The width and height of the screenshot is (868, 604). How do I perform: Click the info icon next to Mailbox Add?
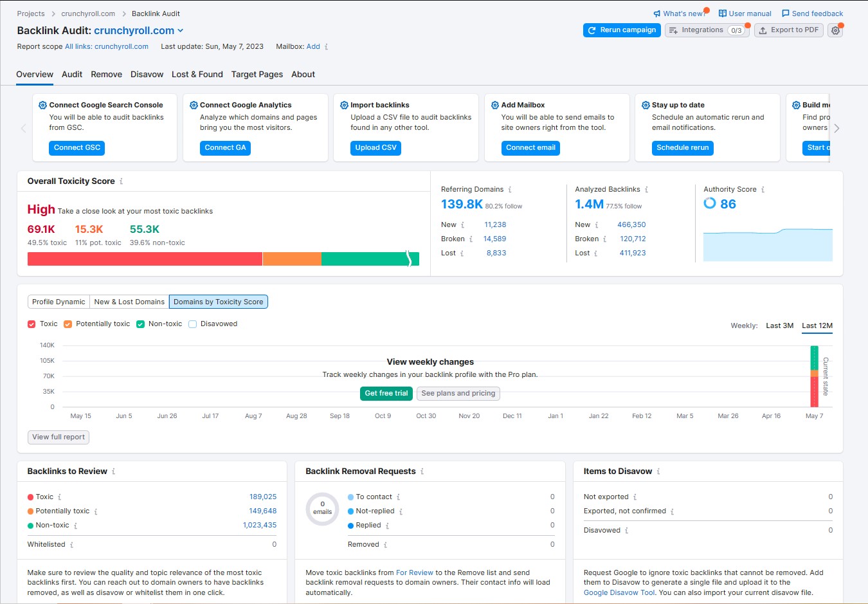point(326,47)
